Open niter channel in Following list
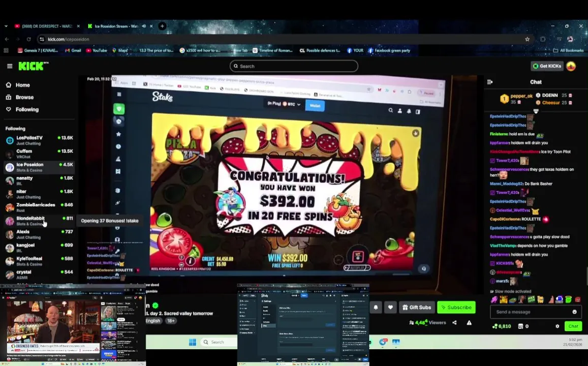This screenshot has width=588, height=366. point(39,194)
